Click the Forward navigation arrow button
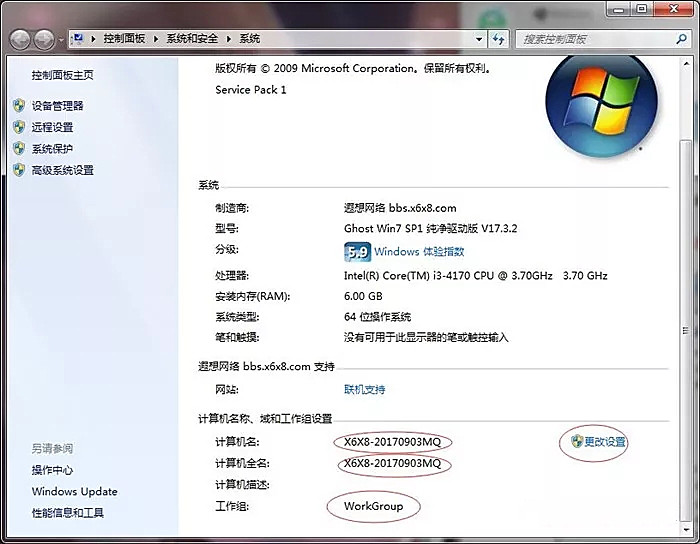 click(44, 40)
